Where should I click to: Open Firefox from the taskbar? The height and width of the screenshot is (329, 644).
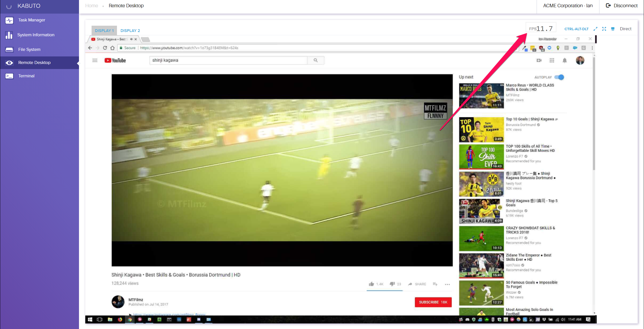click(x=120, y=319)
